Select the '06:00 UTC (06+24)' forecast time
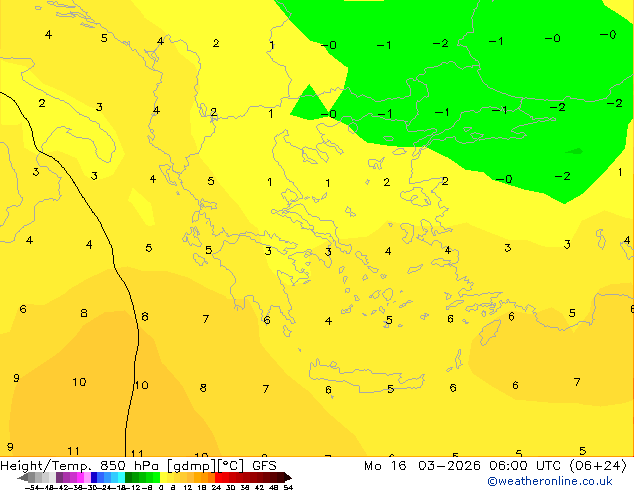The height and width of the screenshot is (490, 634). 558,466
